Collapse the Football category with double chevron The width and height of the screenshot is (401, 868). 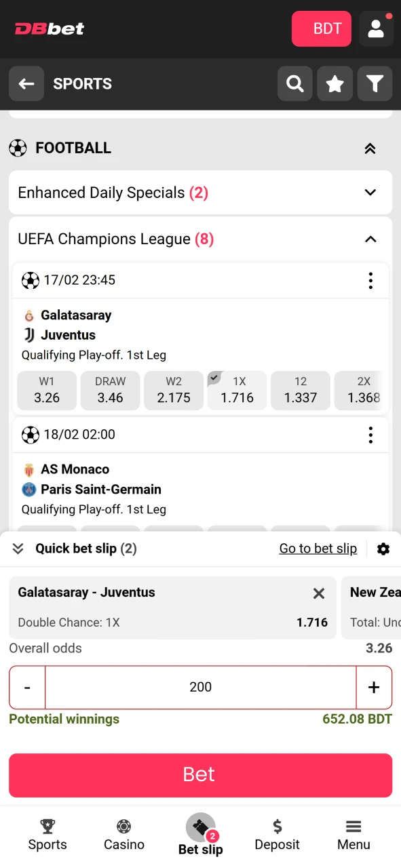pos(370,148)
